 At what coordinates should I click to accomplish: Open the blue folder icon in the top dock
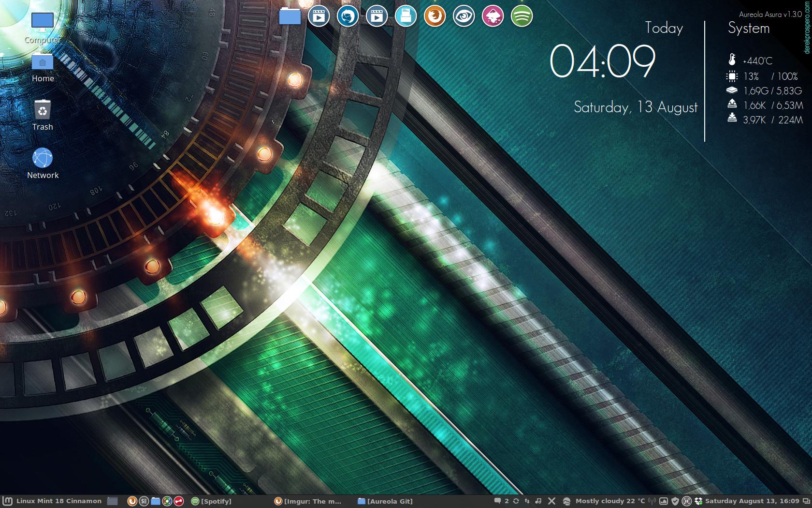[290, 16]
